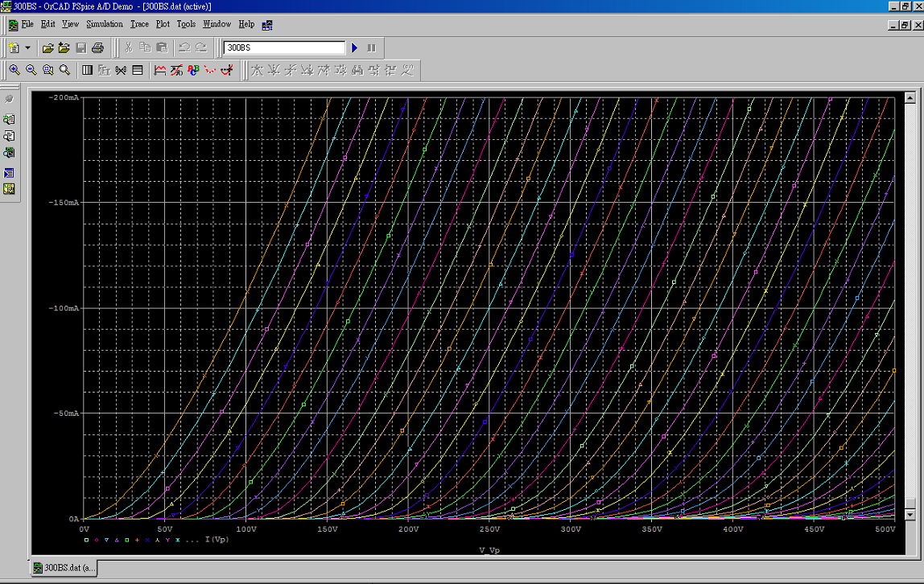This screenshot has height=584, width=924.
Task: Toggle Log Y Axis
Action: coord(138,70)
